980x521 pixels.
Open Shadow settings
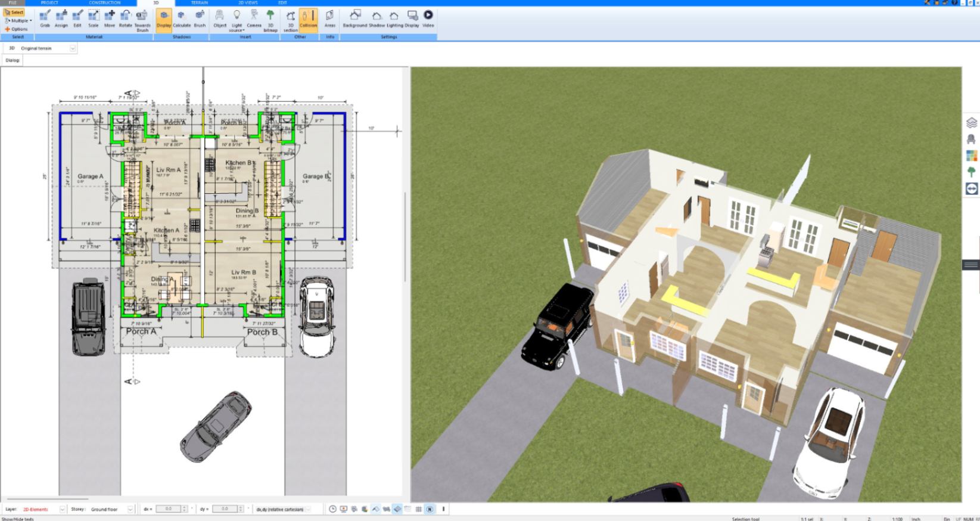(x=377, y=19)
